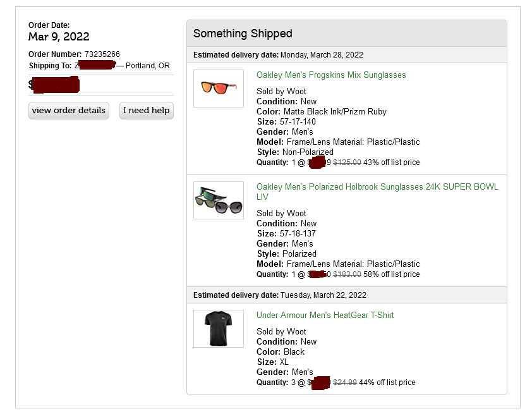Click the Holbrook sunglasses product image

tap(219, 200)
